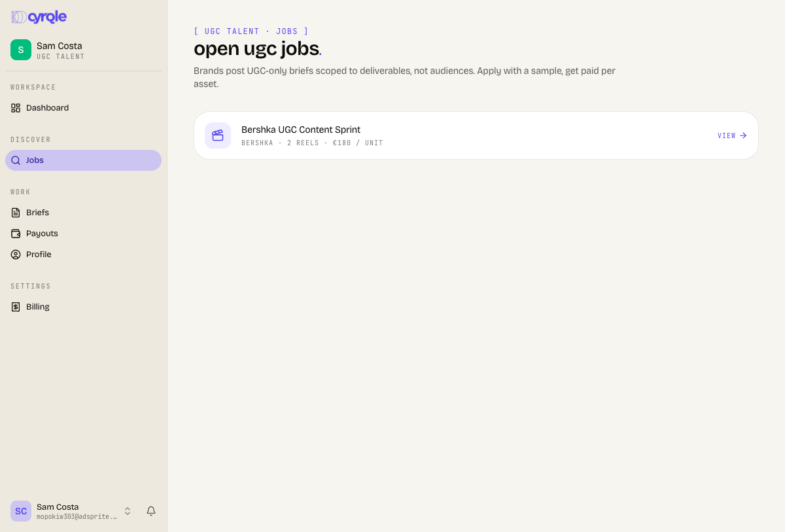Screen dimensions: 785x532
Task: Open the Payouts page
Action: coord(83,234)
